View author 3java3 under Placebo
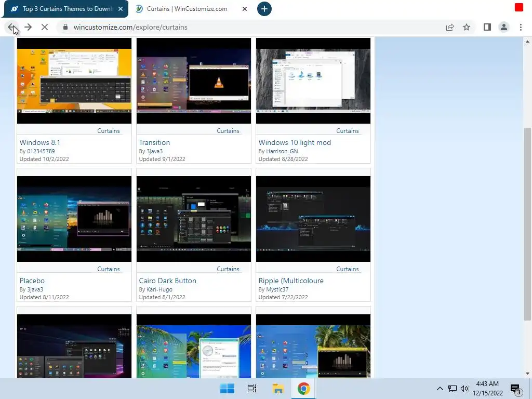The image size is (532, 399). [x=35, y=289]
